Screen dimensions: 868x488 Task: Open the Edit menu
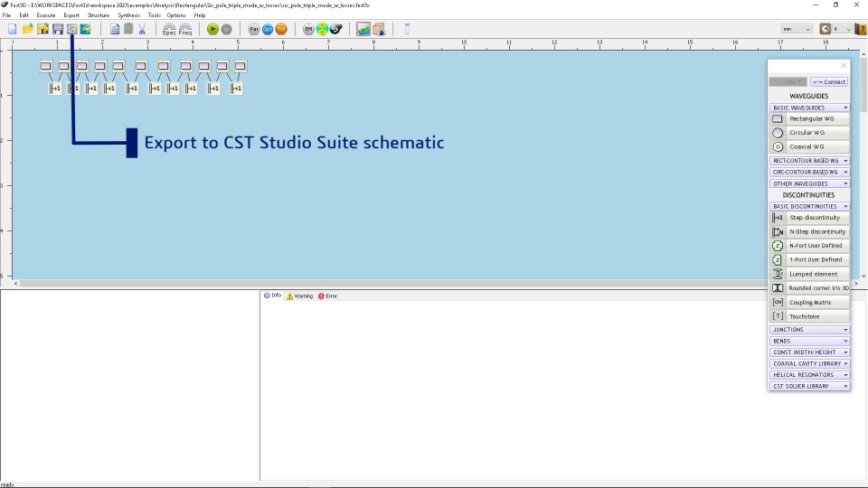click(24, 15)
